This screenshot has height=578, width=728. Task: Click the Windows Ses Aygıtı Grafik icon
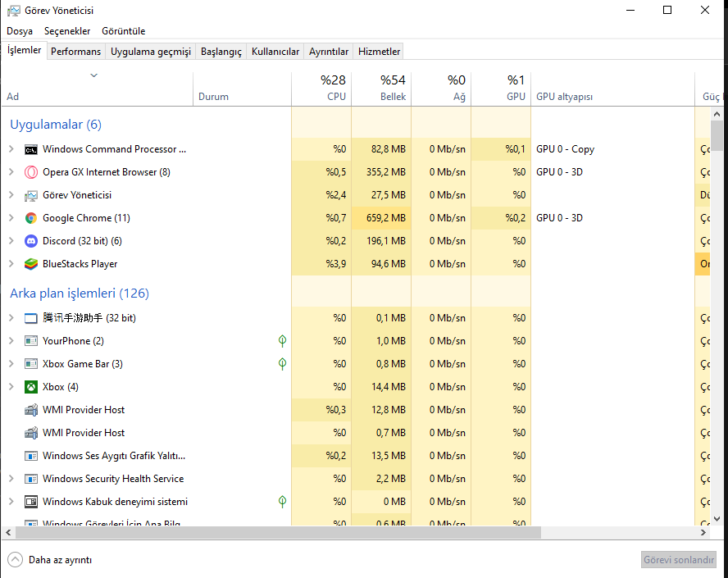(x=30, y=456)
